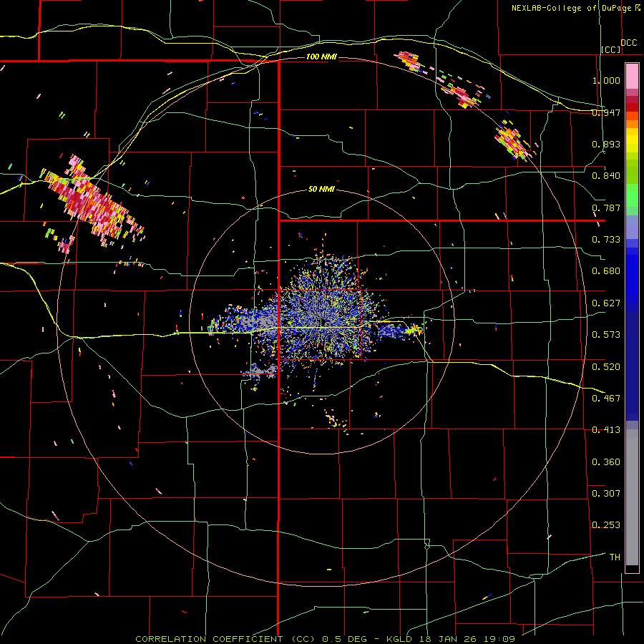Click the 0.520 scale value
The width and height of the screenshot is (644, 644).
[606, 367]
